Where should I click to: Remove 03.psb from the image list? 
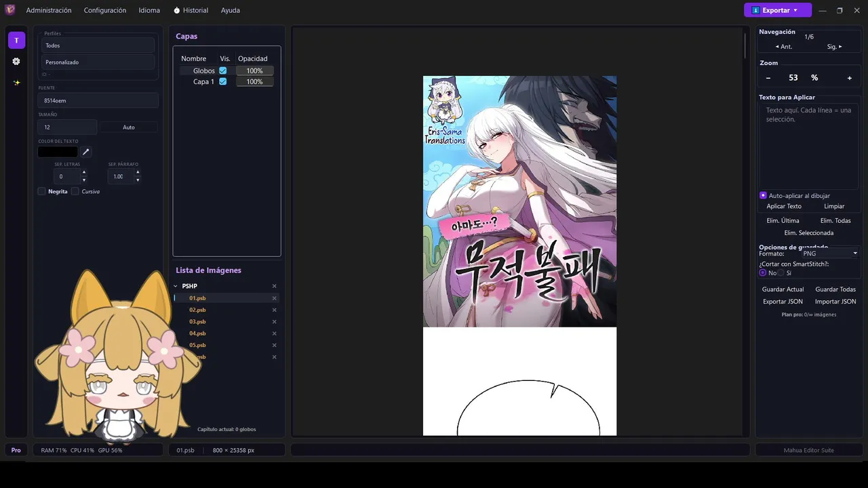pyautogui.click(x=275, y=321)
